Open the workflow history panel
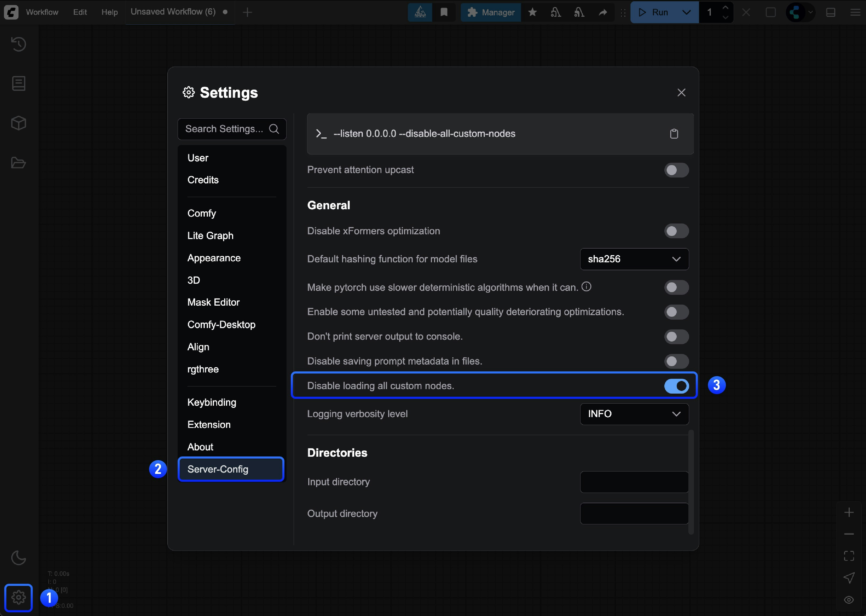Viewport: 866px width, 616px height. [18, 44]
